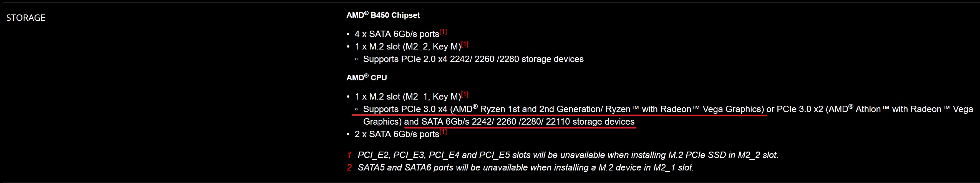The height and width of the screenshot is (183, 980).
Task: Click the "2 x SATA 6Gb/s ports" line
Action: point(397,134)
